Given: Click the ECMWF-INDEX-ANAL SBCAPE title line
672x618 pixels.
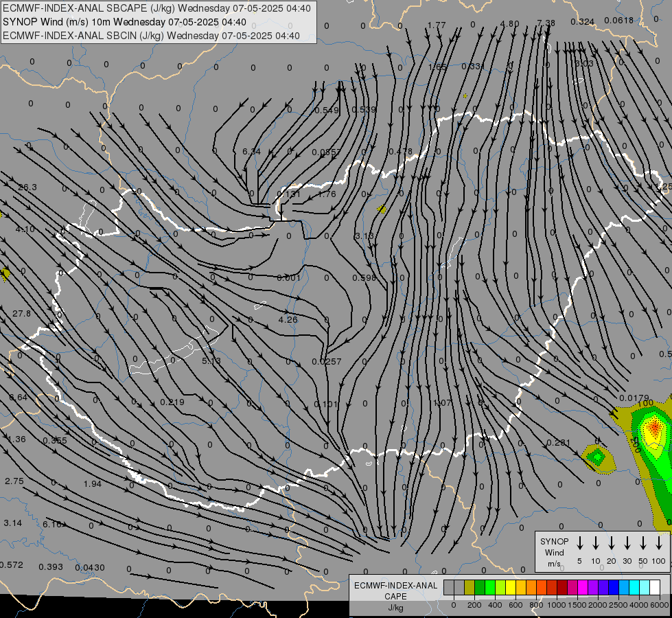Looking at the screenshot, I should coord(157,8).
